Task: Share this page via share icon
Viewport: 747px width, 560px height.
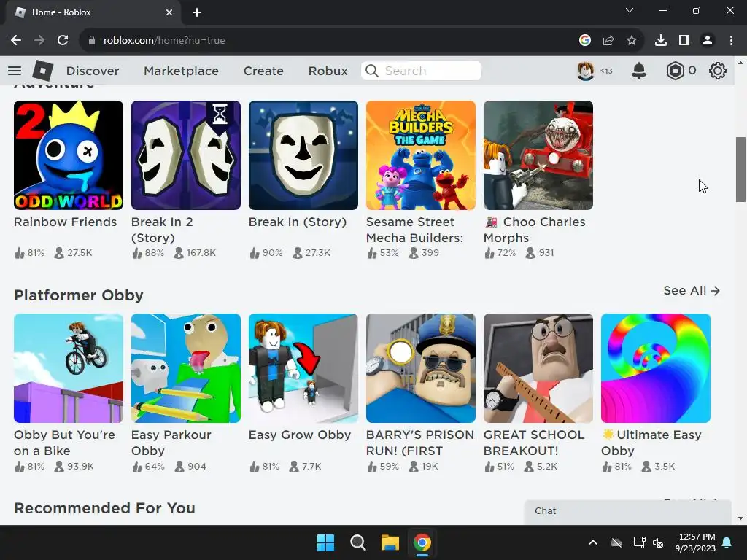Action: (x=608, y=41)
